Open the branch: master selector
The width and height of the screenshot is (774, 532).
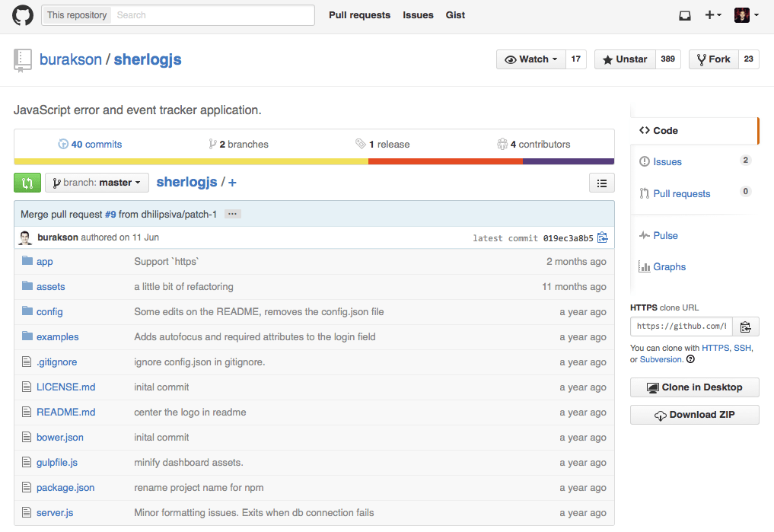coord(97,183)
